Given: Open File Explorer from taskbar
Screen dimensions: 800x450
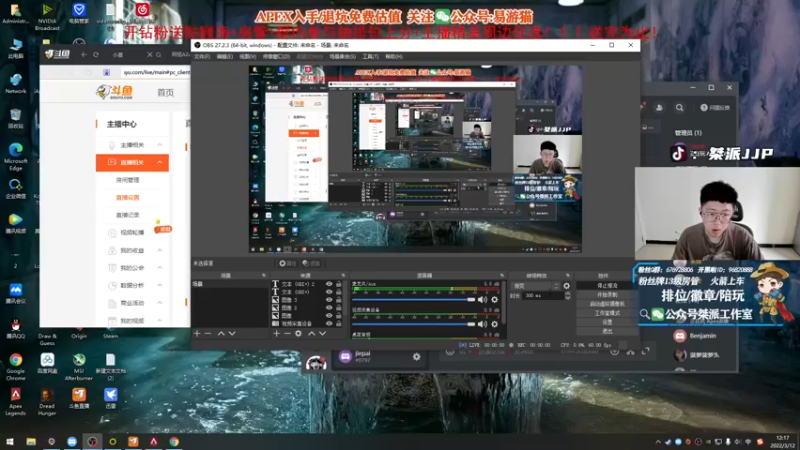Looking at the screenshot, I should 31,441.
